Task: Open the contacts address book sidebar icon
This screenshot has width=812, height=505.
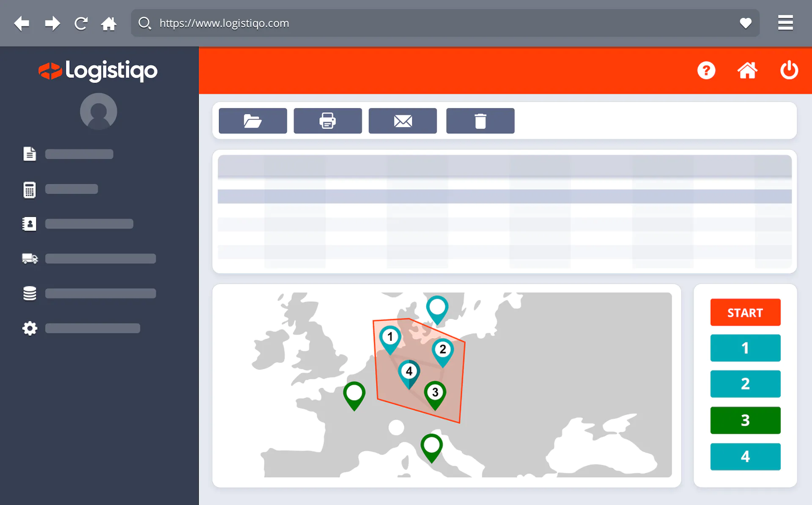Action: [30, 224]
